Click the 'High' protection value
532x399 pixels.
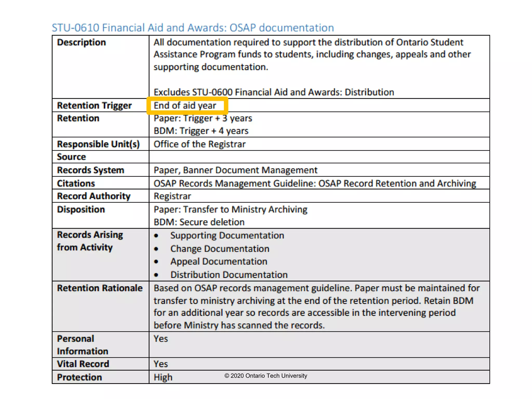pyautogui.click(x=163, y=377)
